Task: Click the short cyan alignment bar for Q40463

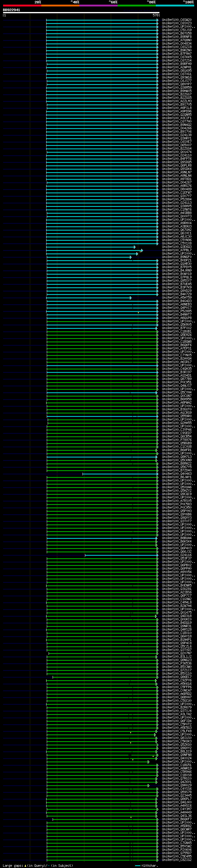Action: (120, 474)
